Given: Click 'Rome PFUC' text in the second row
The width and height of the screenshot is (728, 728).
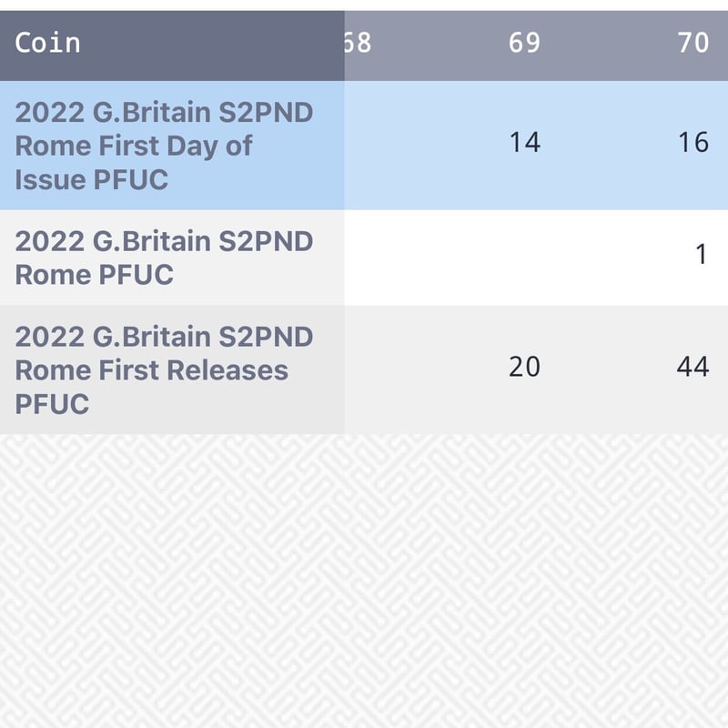Looking at the screenshot, I should [x=94, y=275].
